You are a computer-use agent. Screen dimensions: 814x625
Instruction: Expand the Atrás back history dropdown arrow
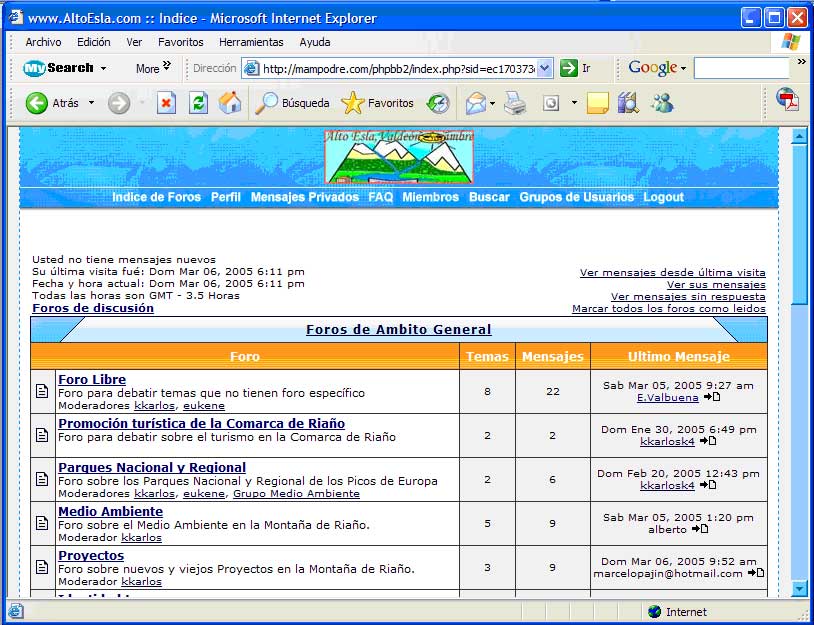(x=91, y=103)
